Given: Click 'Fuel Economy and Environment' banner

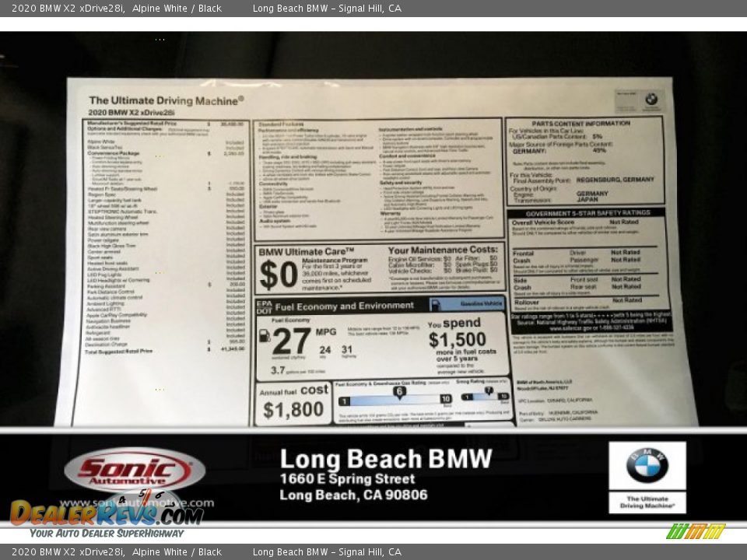Looking at the screenshot, I should pos(344,306).
